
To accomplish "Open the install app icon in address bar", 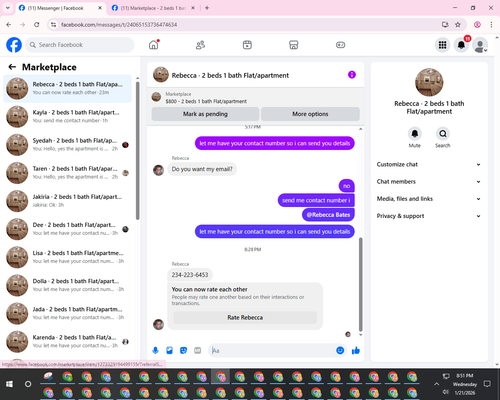I will [x=445, y=24].
